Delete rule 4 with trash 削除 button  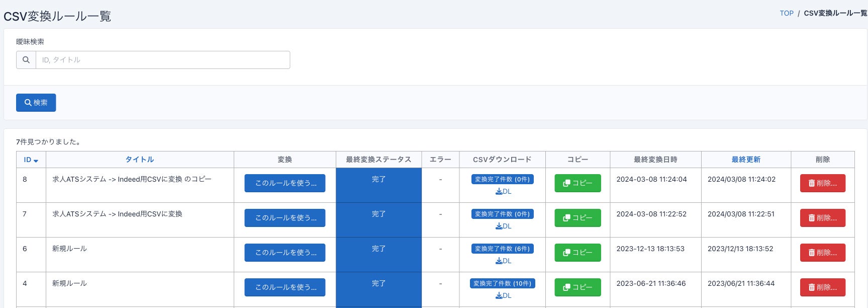tap(822, 287)
